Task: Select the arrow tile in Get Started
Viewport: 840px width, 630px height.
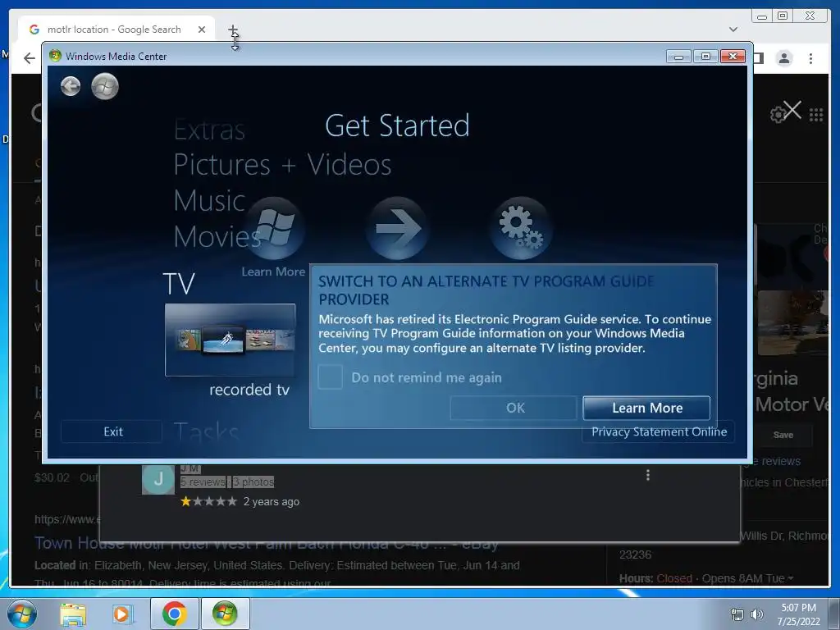Action: pyautogui.click(x=397, y=229)
